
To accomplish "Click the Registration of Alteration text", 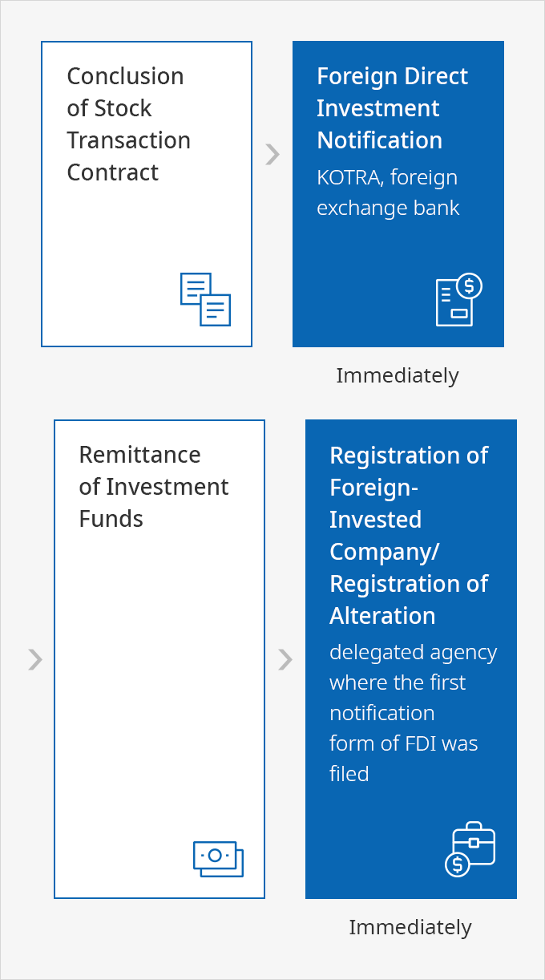I will point(409,600).
